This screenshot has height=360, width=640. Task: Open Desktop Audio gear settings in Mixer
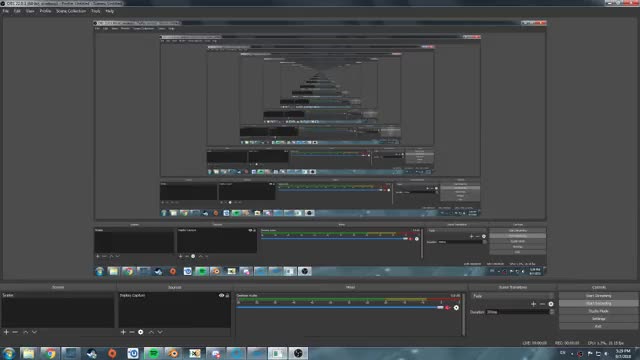[456, 308]
